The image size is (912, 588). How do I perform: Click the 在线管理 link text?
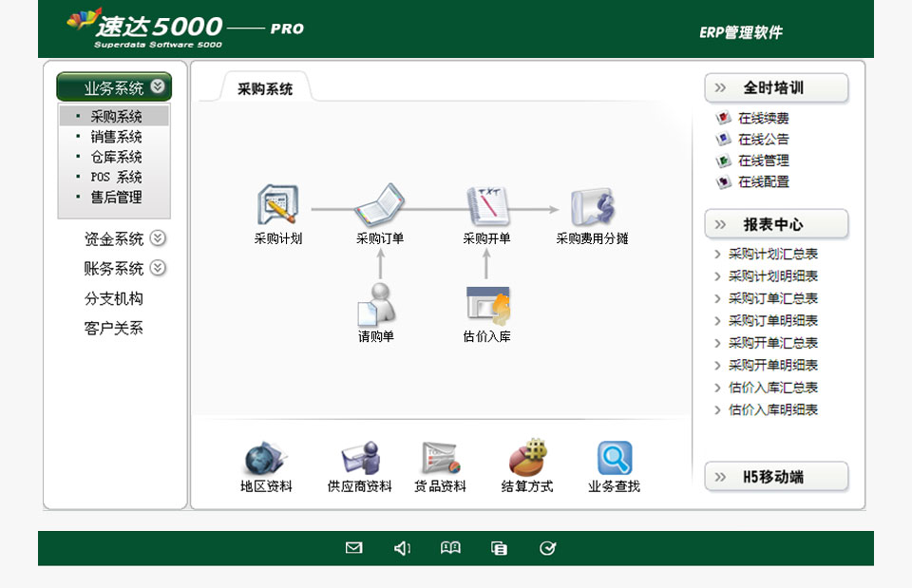[764, 161]
